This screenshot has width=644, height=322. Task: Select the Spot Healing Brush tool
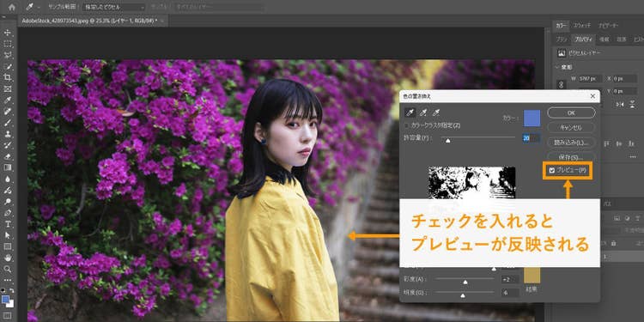click(x=8, y=112)
